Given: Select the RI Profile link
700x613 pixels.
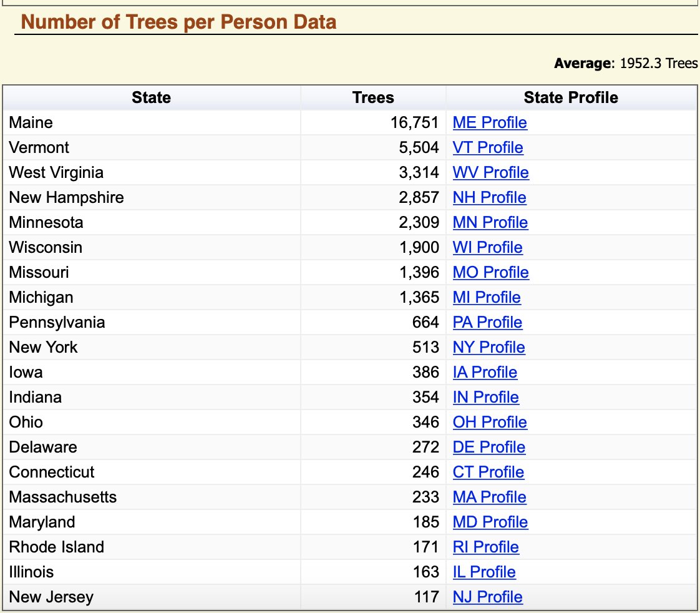Looking at the screenshot, I should (x=485, y=547).
